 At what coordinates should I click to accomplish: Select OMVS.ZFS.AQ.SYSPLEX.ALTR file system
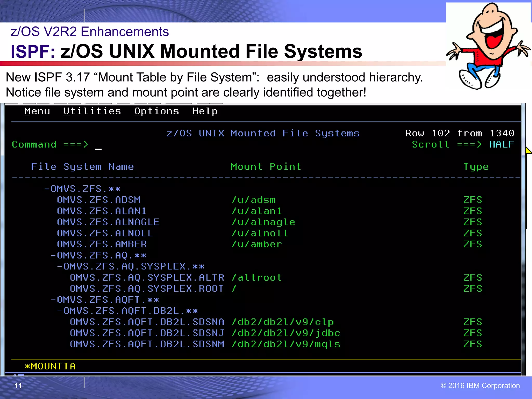click(x=147, y=278)
